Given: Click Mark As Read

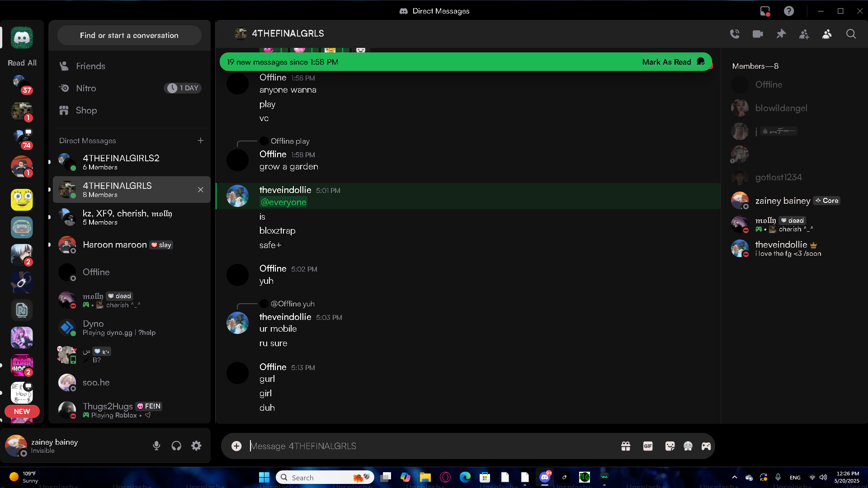Looking at the screenshot, I should point(666,62).
